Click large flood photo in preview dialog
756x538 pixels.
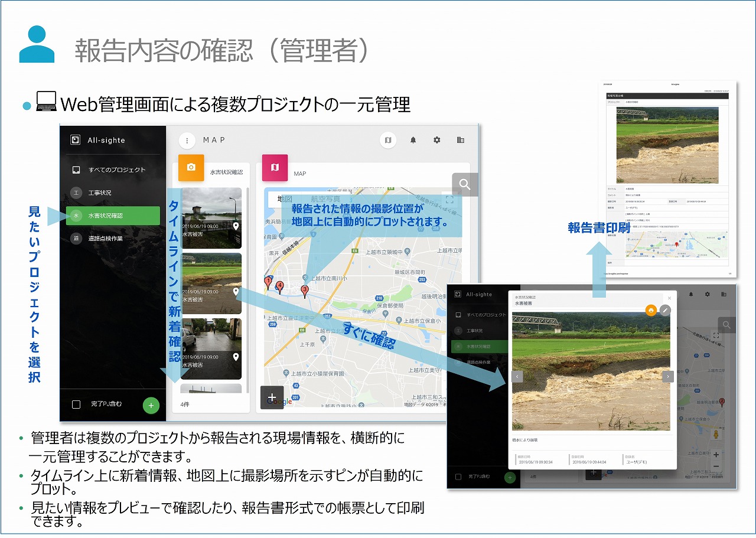pyautogui.click(x=592, y=371)
